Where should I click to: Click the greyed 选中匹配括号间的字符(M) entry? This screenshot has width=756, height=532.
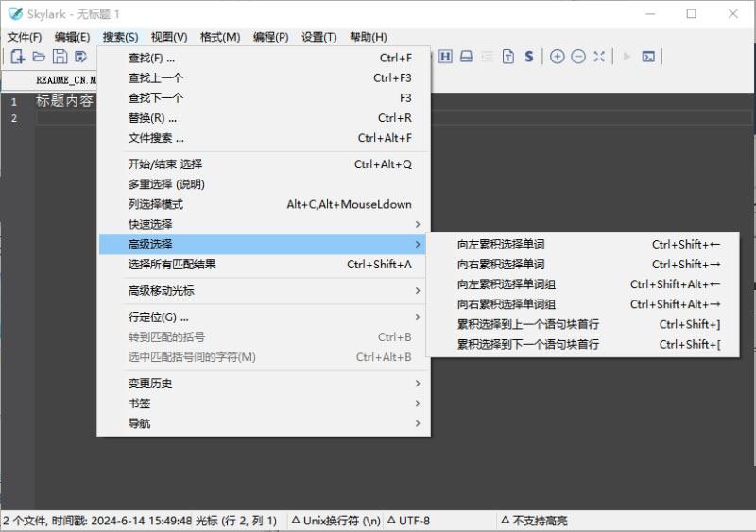(x=264, y=357)
